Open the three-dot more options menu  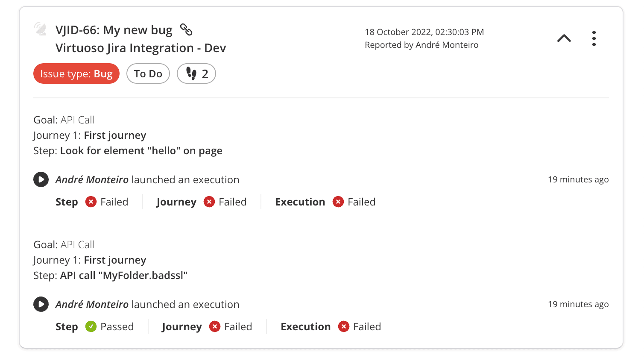594,38
